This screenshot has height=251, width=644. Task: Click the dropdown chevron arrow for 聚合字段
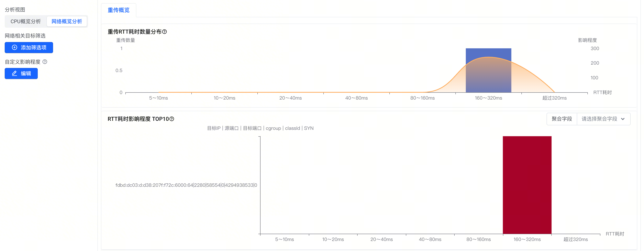623,119
